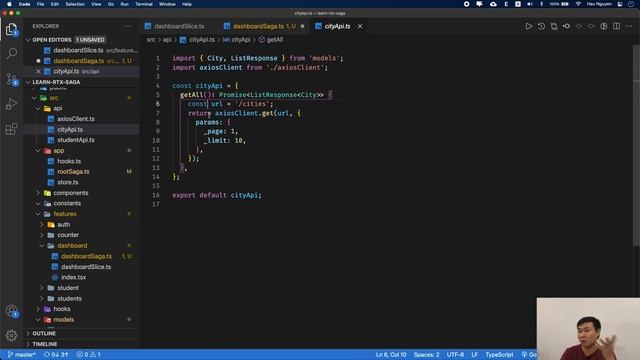Open the Run menu

tap(124, 4)
